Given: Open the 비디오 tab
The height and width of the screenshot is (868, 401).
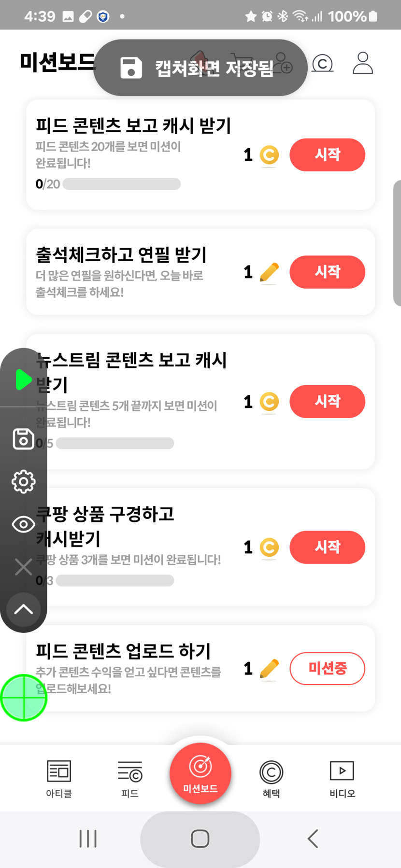Looking at the screenshot, I should point(342,778).
